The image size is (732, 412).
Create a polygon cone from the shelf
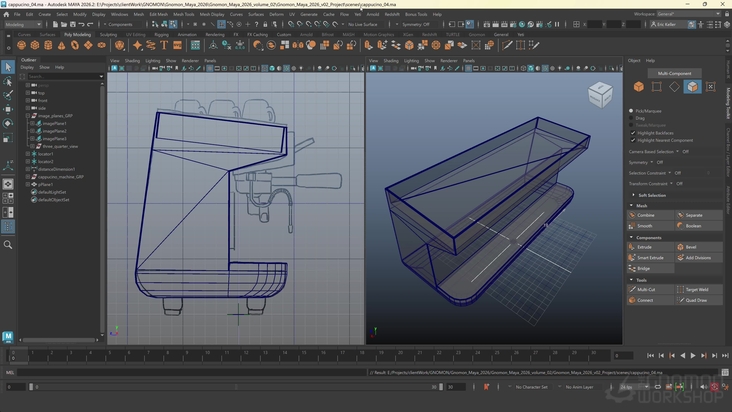[62, 45]
